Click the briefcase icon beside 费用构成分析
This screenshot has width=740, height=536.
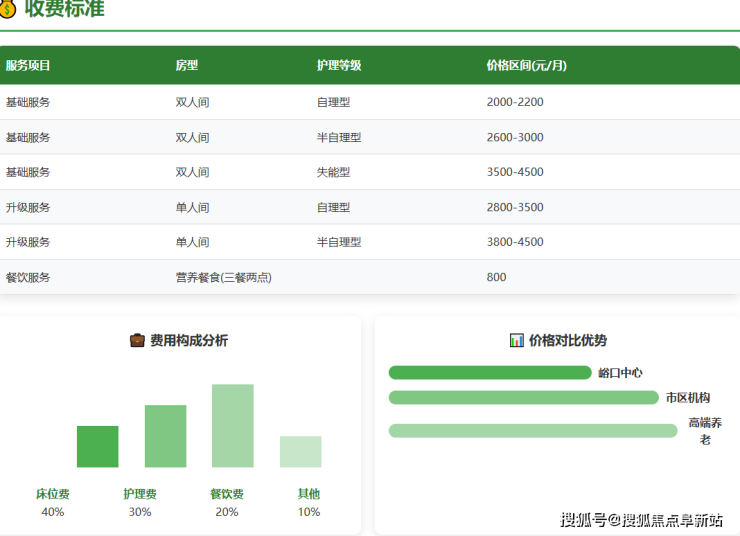click(138, 341)
